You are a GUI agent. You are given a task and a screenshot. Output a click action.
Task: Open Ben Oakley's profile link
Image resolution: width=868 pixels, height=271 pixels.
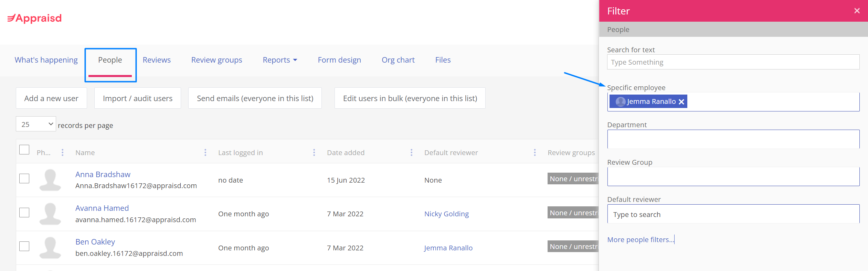coord(95,242)
